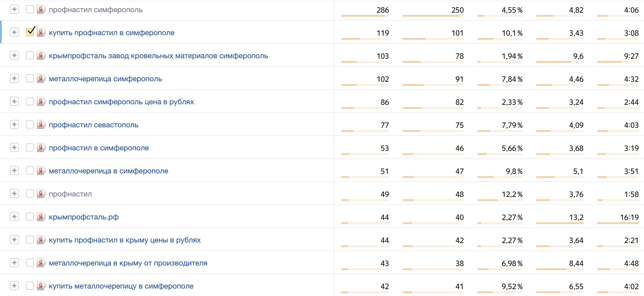Click Yandex icon beside 'металлочерепица в крыму от производителя'
644x296 pixels.
41,263
